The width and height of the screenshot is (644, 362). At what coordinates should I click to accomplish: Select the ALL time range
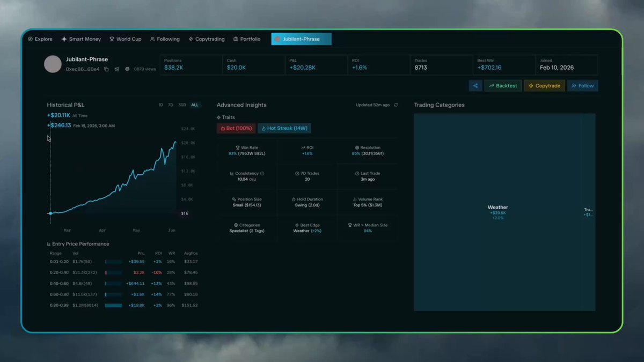[195, 105]
